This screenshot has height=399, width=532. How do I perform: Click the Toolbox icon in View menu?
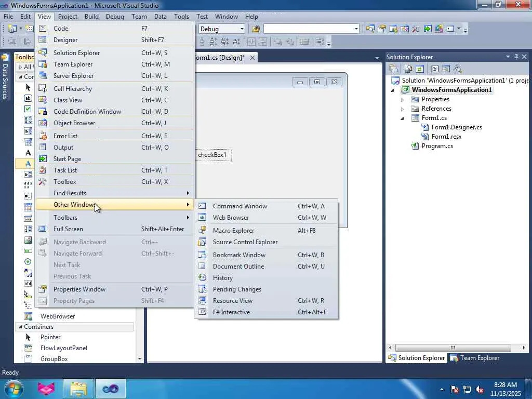pyautogui.click(x=43, y=181)
